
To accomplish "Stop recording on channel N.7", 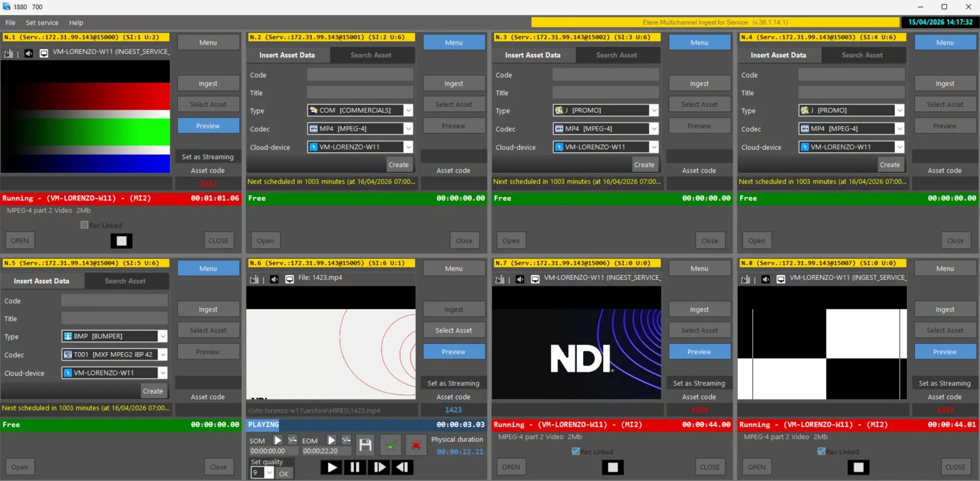I will 612,467.
